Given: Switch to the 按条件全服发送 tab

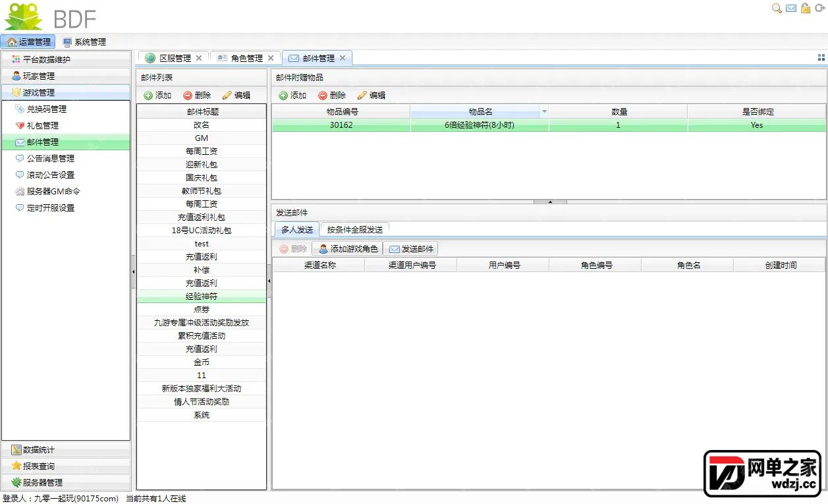Looking at the screenshot, I should tap(354, 229).
